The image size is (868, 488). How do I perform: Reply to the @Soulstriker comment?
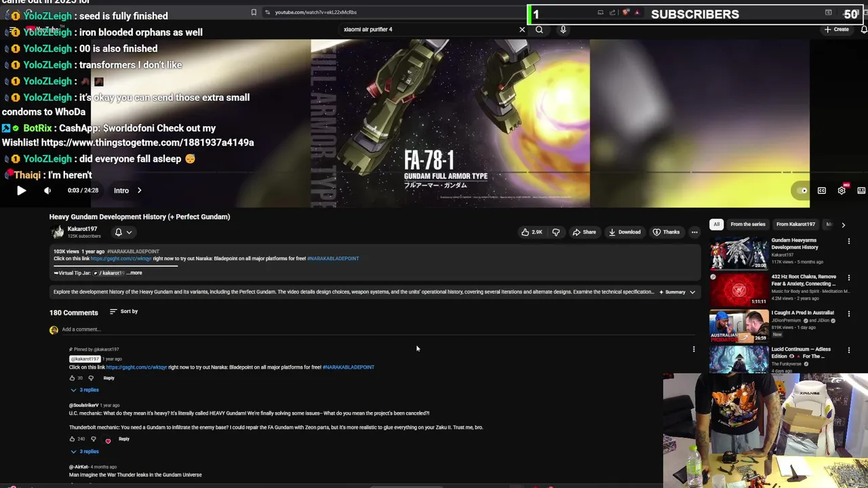pos(123,439)
